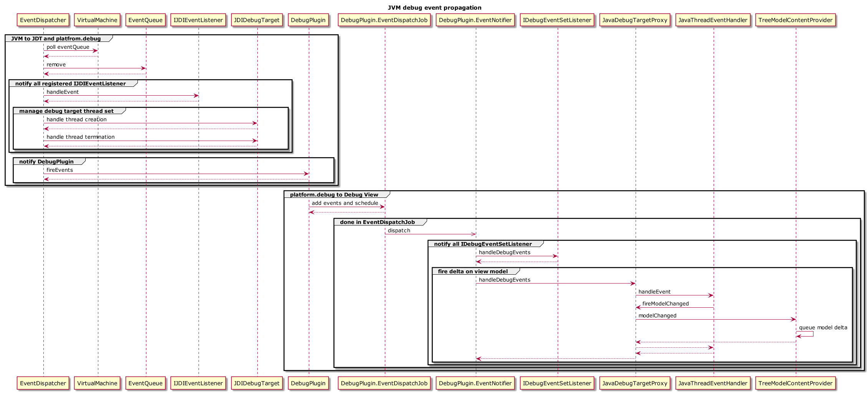868x393 pixels.
Task: Click the 'manage debug target thread set' group label
Action: 66,111
